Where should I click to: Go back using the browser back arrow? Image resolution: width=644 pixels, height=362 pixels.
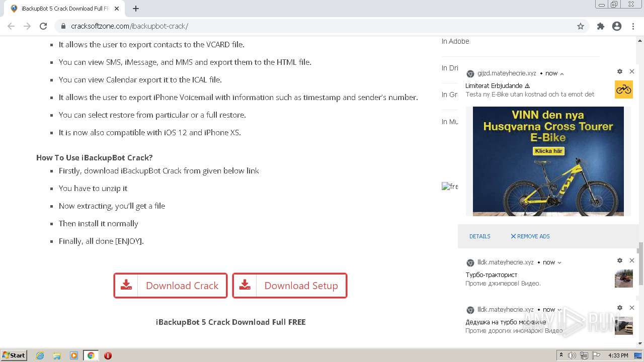(11, 26)
